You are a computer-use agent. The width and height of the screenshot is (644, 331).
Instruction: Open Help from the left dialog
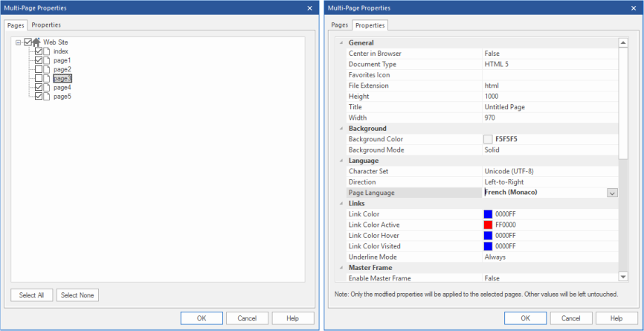click(293, 318)
